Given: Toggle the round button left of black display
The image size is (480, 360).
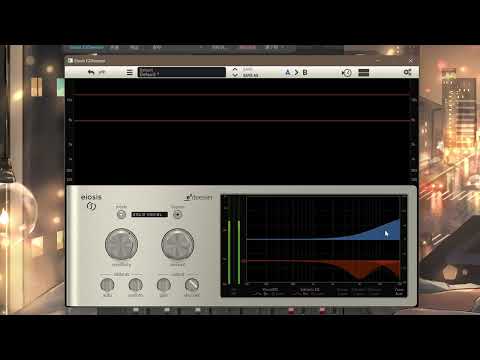Looking at the screenshot, I should coord(121,214).
